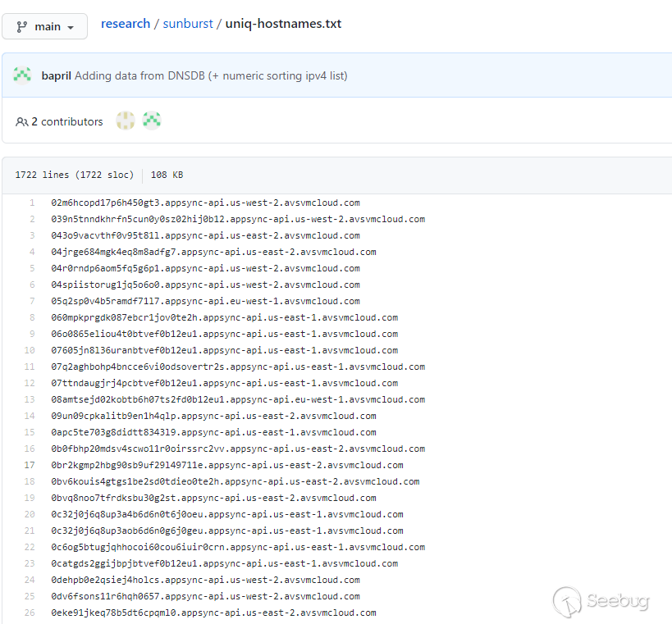
Task: Click hostname 0br2kgmp2hbg90sb9uf29l49711e line
Action: coord(227,465)
